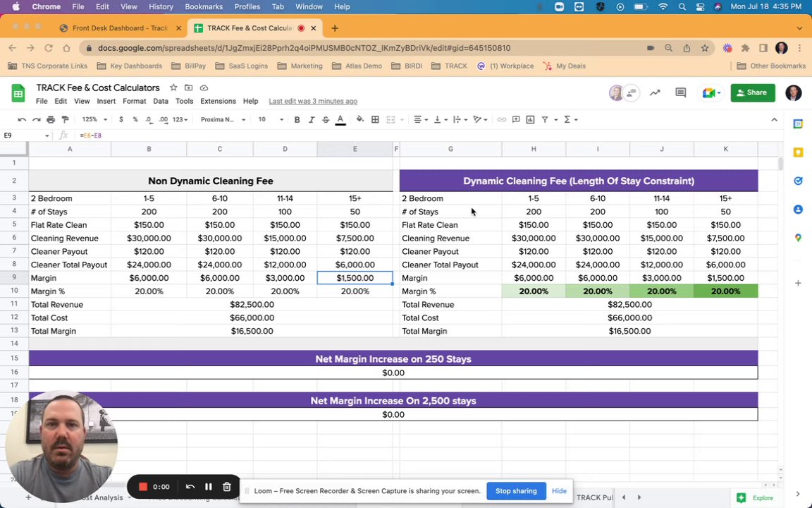Open the fill color picker
Screen dimensions: 812x508
click(360, 120)
